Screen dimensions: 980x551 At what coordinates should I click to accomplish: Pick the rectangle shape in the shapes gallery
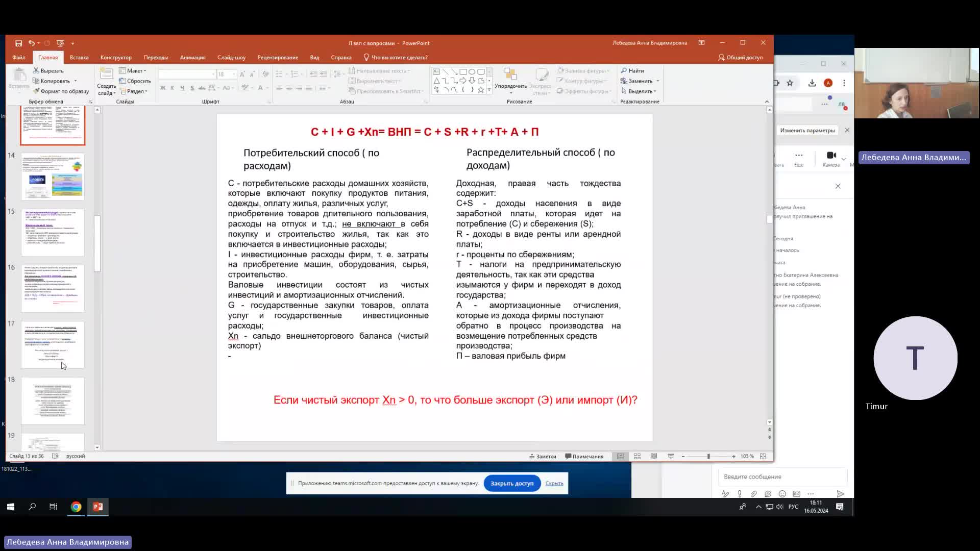[463, 71]
